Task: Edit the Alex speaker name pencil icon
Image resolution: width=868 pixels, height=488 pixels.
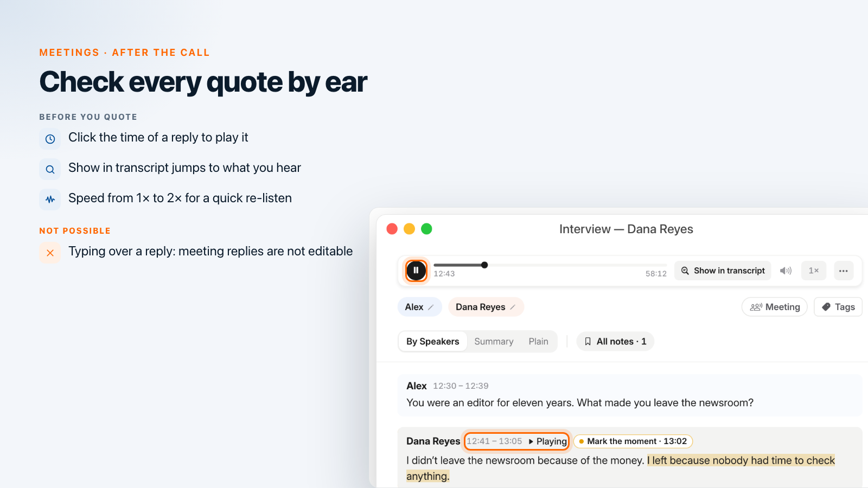Action: pyautogui.click(x=431, y=307)
